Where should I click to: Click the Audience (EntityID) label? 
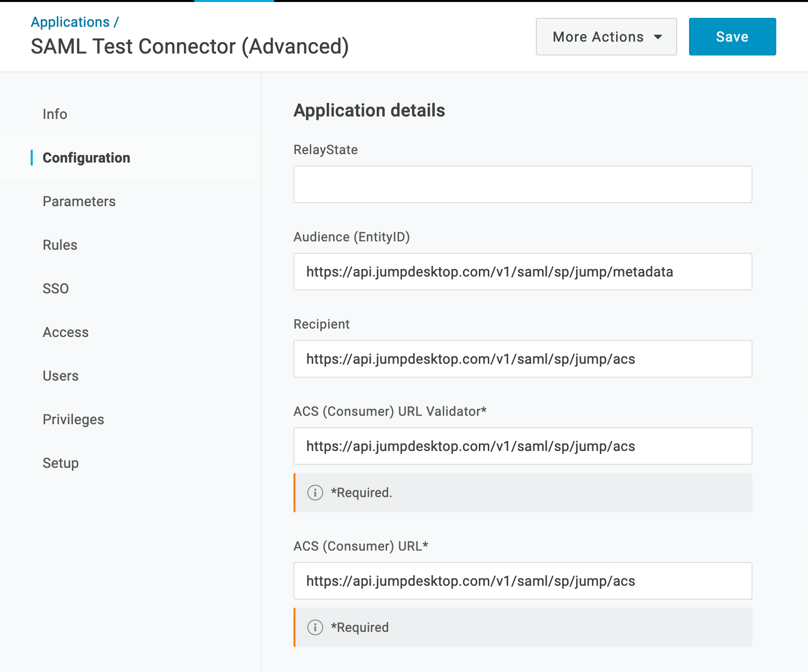pos(352,237)
